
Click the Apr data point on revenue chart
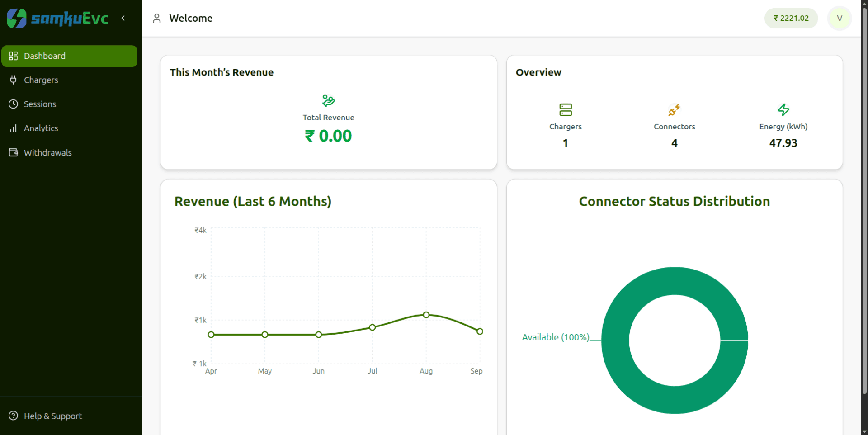coord(211,335)
